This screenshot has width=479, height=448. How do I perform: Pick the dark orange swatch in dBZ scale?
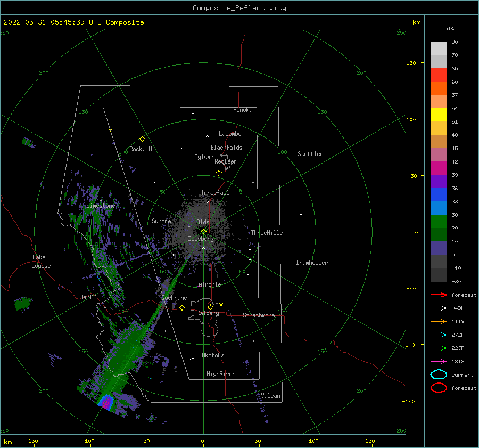(x=439, y=88)
